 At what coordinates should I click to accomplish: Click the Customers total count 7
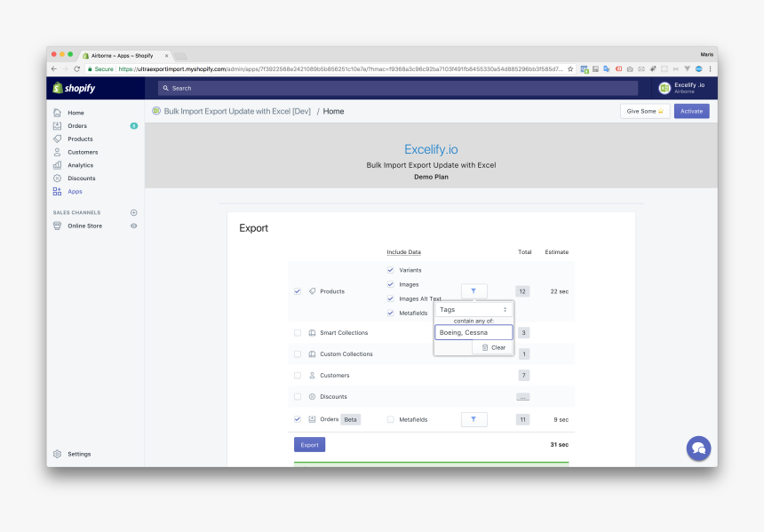point(524,375)
